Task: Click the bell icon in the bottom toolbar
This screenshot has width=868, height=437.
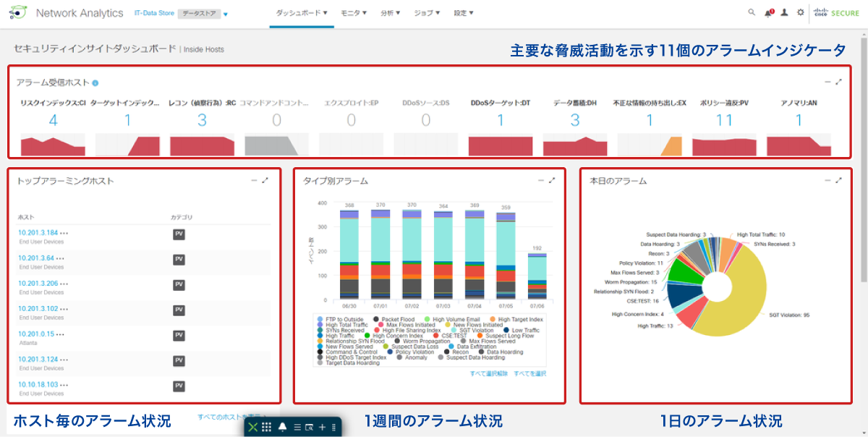Action: coord(282,427)
